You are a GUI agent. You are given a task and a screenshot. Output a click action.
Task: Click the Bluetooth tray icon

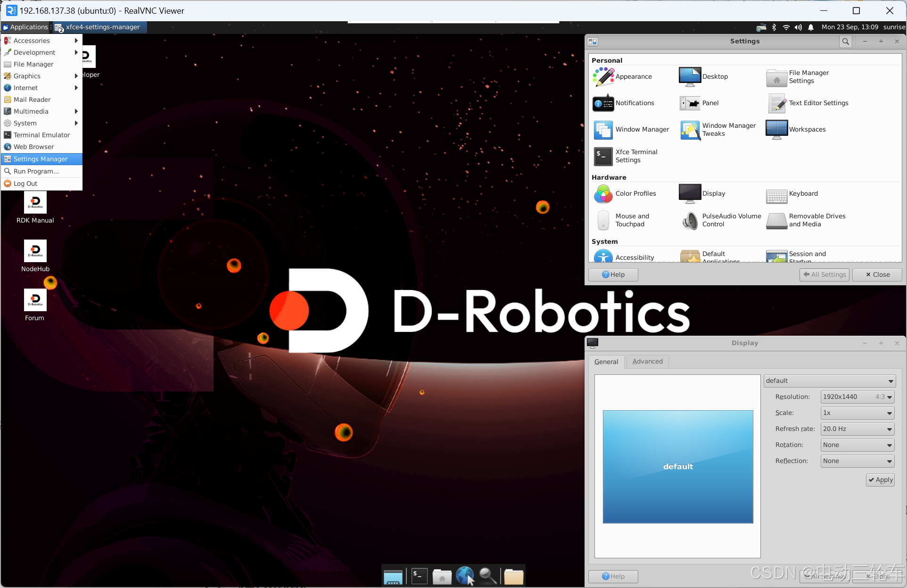click(x=774, y=27)
